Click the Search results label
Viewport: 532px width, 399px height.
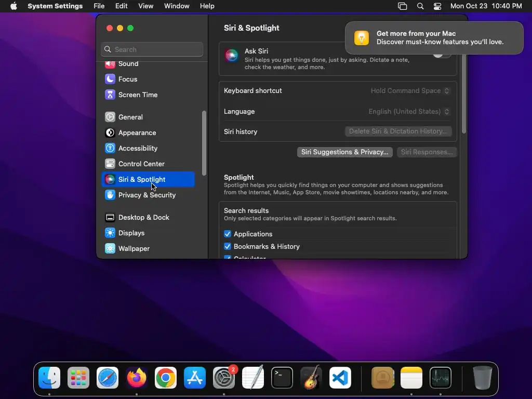pyautogui.click(x=246, y=211)
